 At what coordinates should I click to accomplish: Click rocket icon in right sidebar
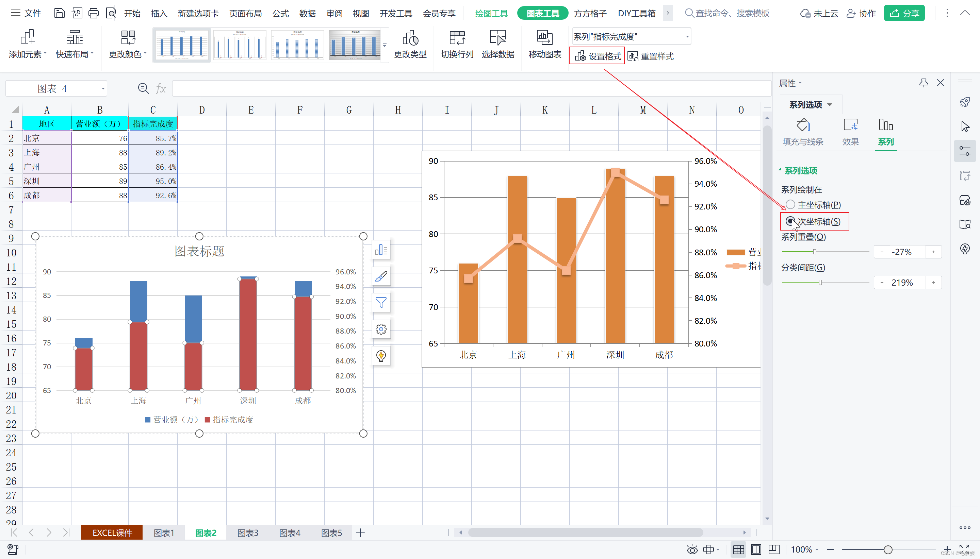click(x=965, y=102)
